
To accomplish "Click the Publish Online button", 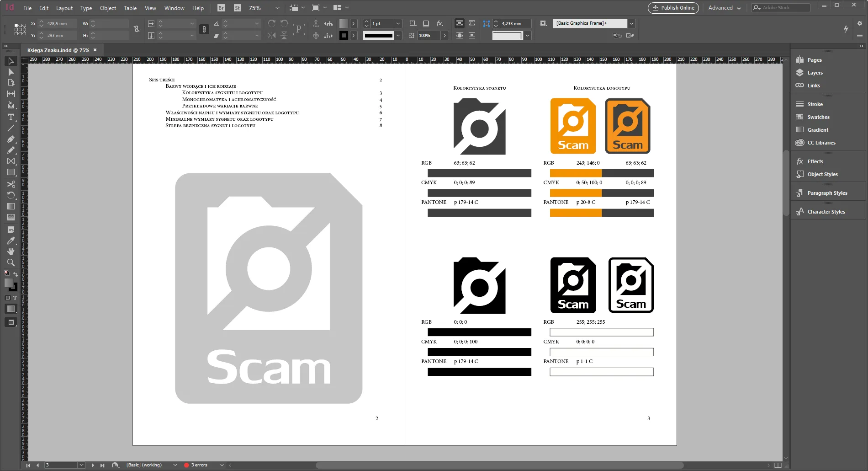I will (673, 8).
